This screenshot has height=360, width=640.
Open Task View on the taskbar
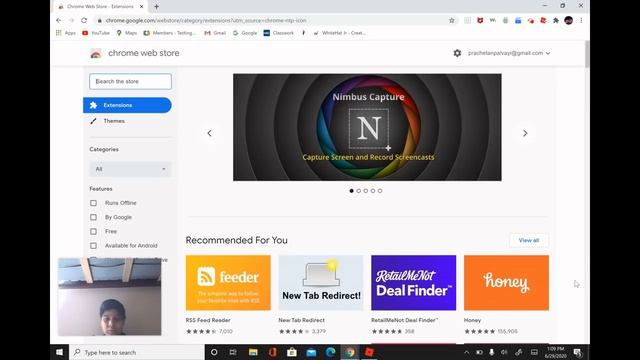coord(233,352)
